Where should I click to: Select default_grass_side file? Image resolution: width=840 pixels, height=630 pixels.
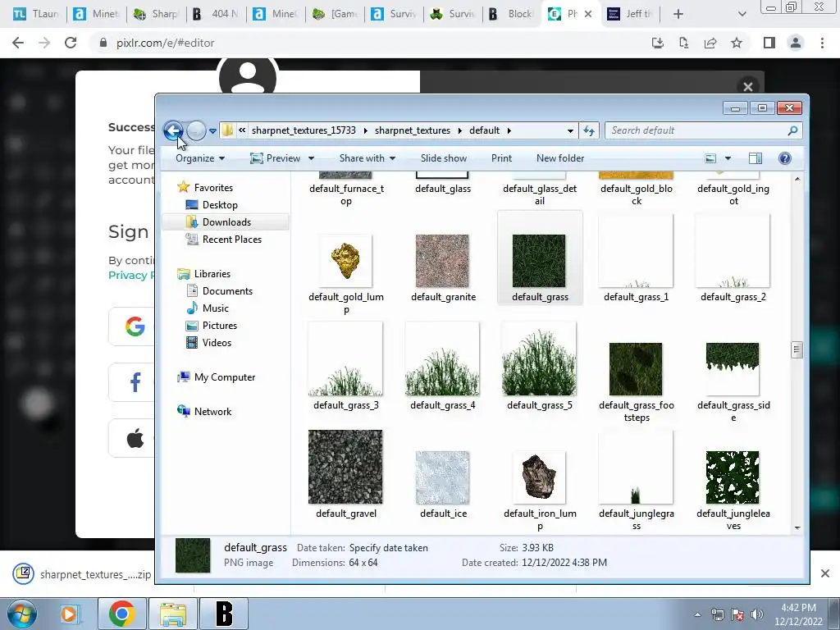733,369
